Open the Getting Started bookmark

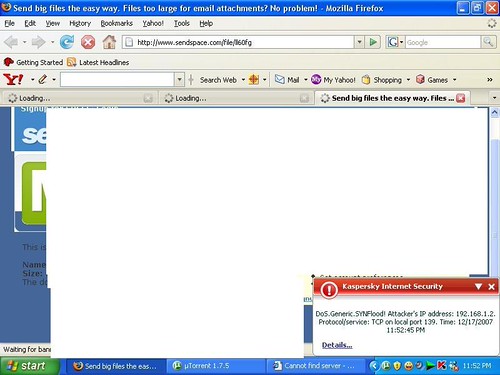click(x=33, y=62)
